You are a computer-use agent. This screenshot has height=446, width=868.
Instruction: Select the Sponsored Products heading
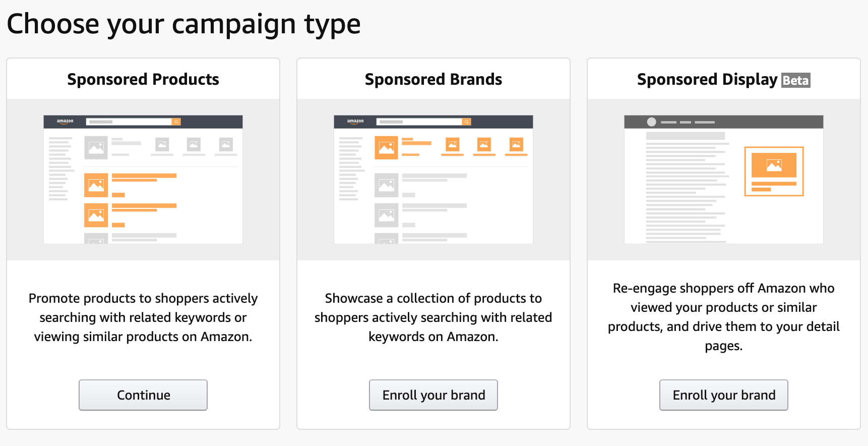pos(143,79)
